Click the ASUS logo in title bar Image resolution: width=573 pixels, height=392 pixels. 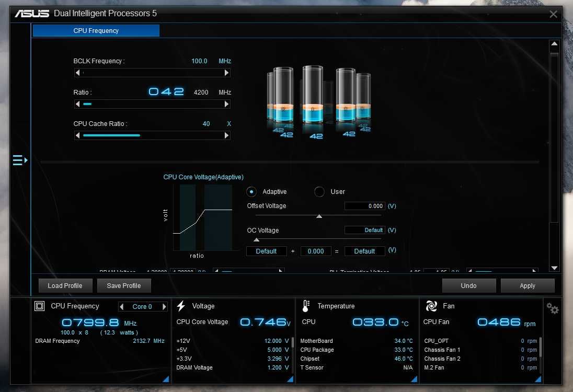[x=32, y=14]
